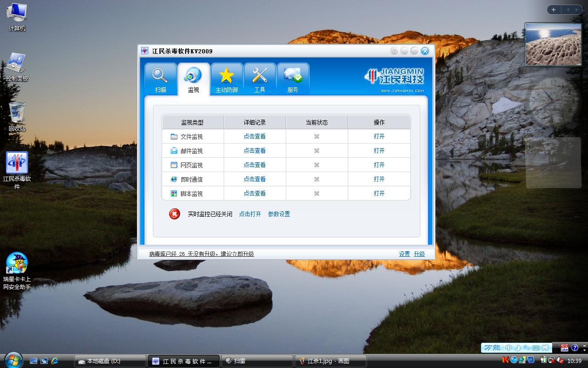Click the taskbar clock showing 10:39

[x=575, y=361]
